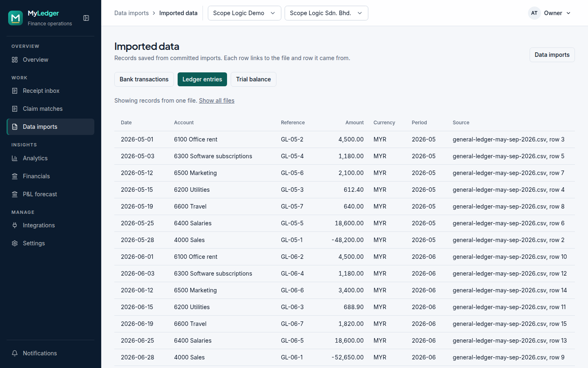Select the Ledger entries tab
588x368 pixels.
(x=202, y=79)
